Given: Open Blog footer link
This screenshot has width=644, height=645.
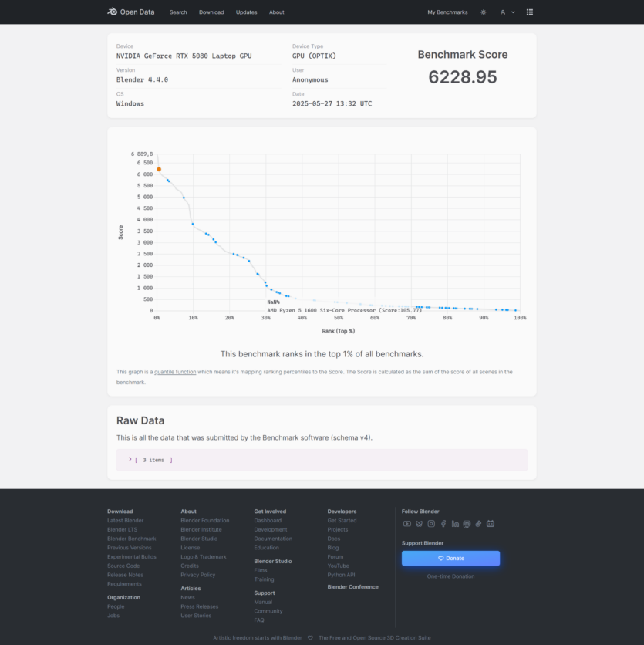Looking at the screenshot, I should 333,548.
